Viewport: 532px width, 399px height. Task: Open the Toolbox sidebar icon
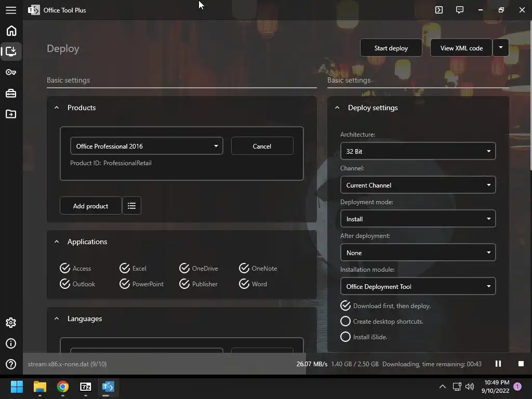(11, 93)
